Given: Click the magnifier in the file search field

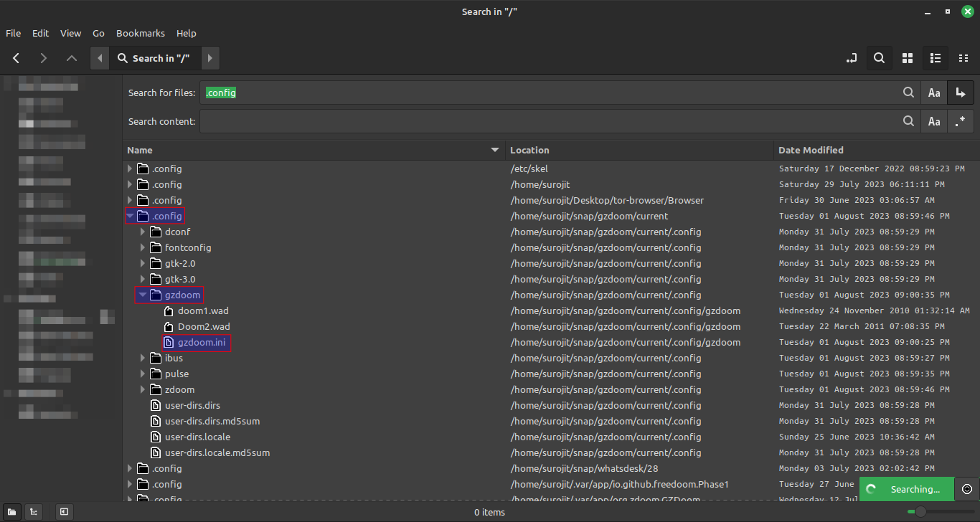Looking at the screenshot, I should click(908, 92).
